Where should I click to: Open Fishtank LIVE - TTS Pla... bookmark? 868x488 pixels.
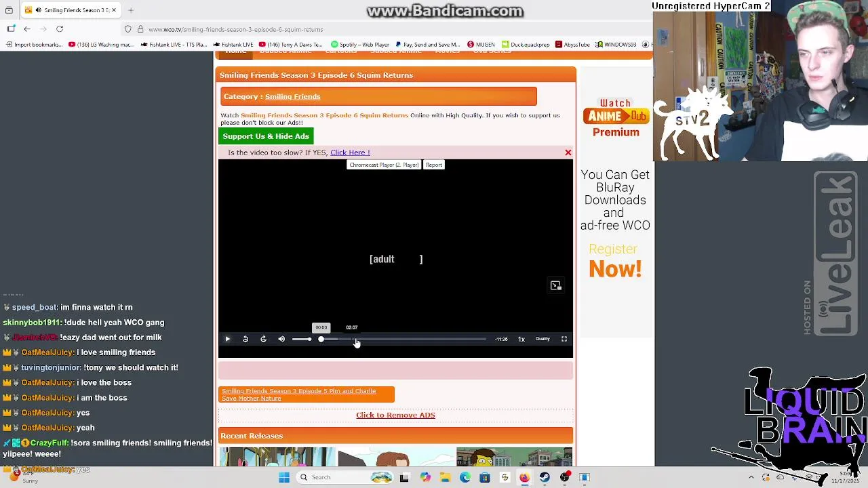coord(174,45)
